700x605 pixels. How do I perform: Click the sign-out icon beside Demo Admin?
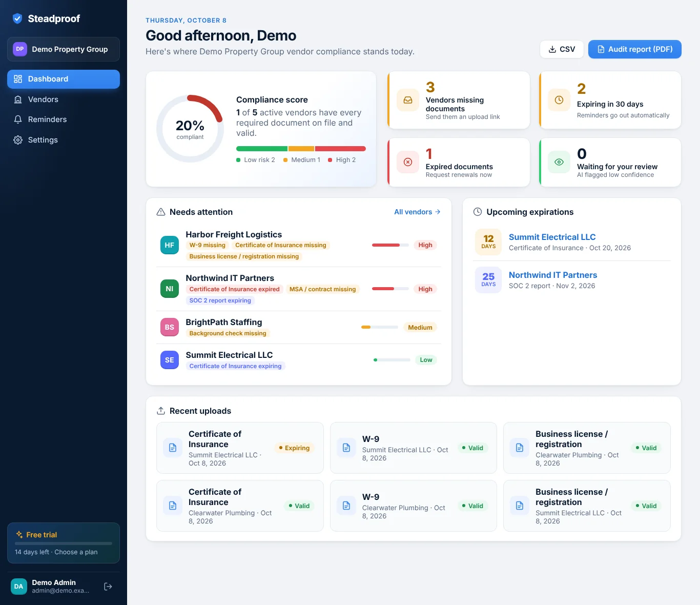108,587
